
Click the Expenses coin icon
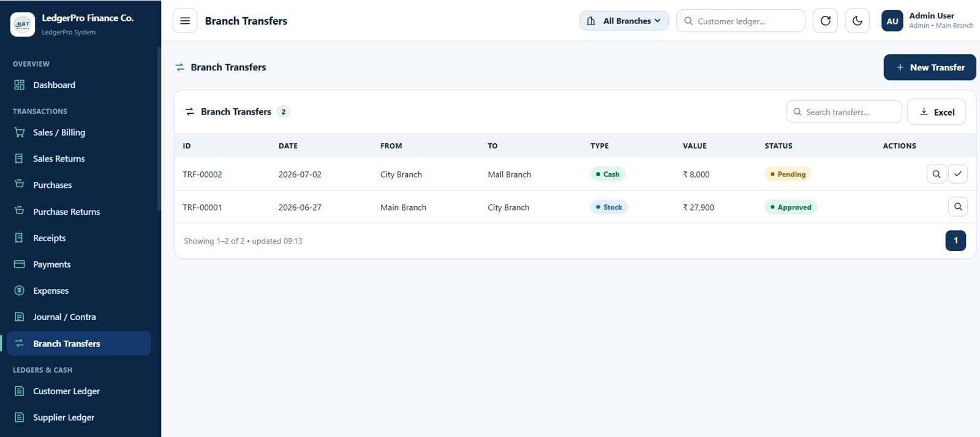(20, 291)
